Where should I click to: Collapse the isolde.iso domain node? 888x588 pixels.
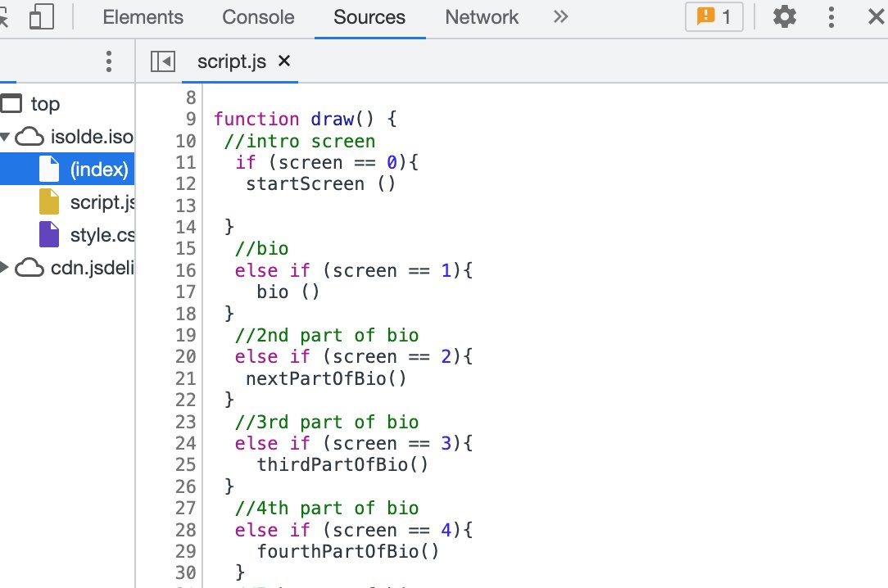tap(5, 137)
